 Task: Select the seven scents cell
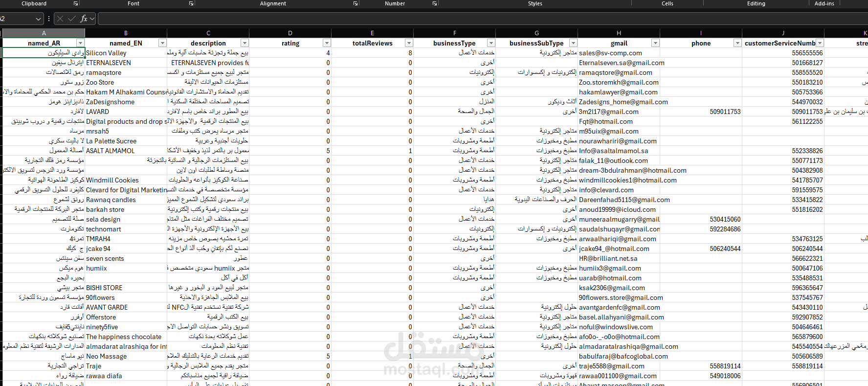coord(126,258)
